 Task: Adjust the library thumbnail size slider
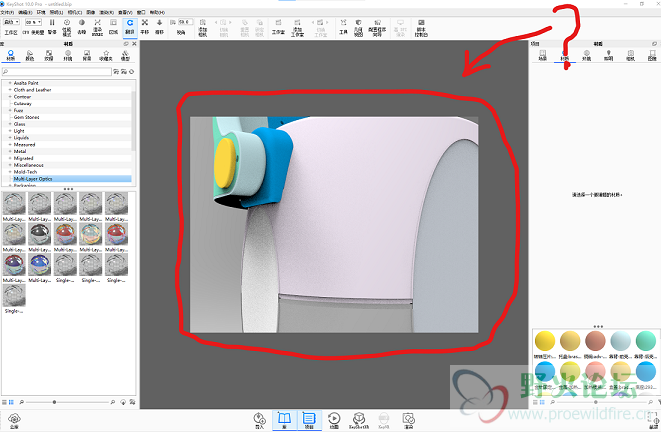pos(54,402)
